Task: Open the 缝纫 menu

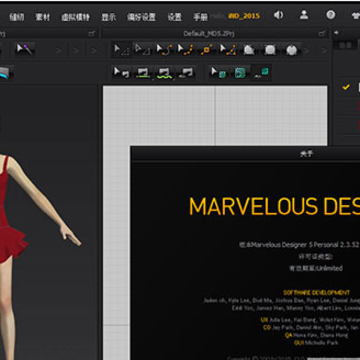Action: 17,17
